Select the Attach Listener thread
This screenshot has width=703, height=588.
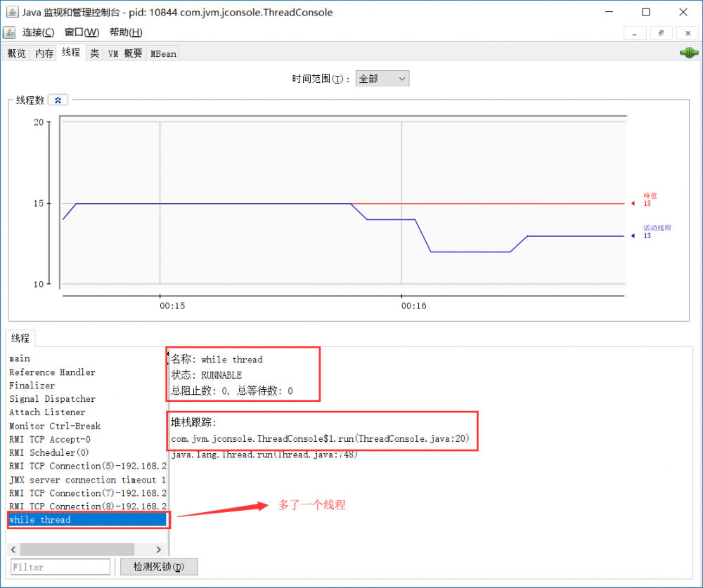tap(87, 412)
